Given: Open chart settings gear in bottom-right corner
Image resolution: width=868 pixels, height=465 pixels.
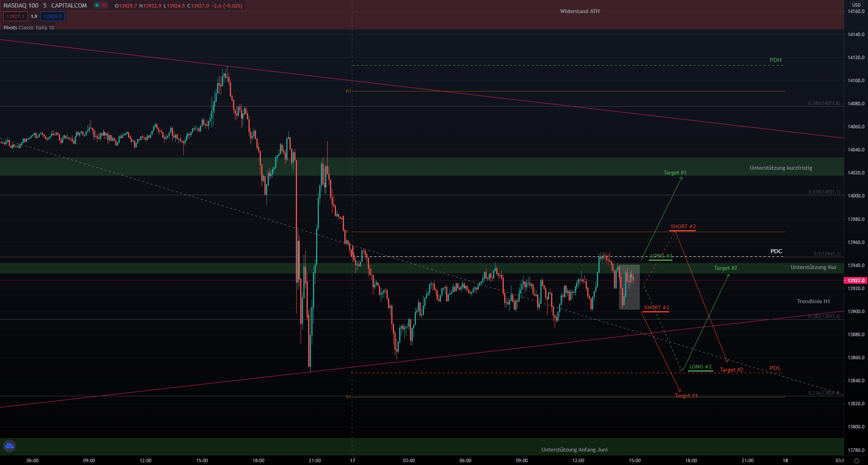Looking at the screenshot, I should click(x=856, y=461).
